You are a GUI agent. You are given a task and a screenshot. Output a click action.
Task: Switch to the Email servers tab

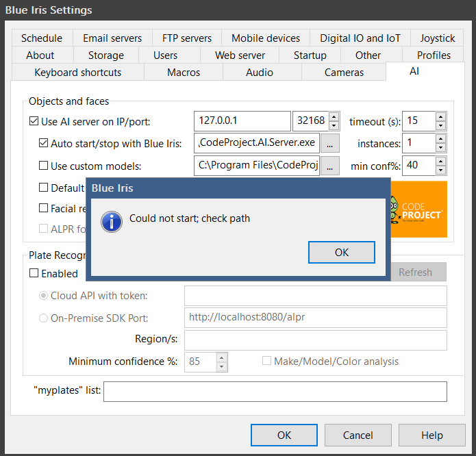(112, 38)
